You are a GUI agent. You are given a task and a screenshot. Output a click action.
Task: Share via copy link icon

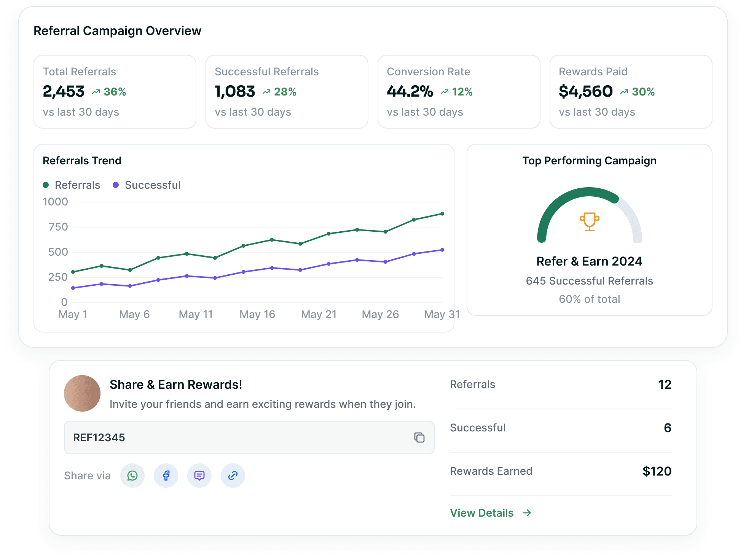pos(233,476)
